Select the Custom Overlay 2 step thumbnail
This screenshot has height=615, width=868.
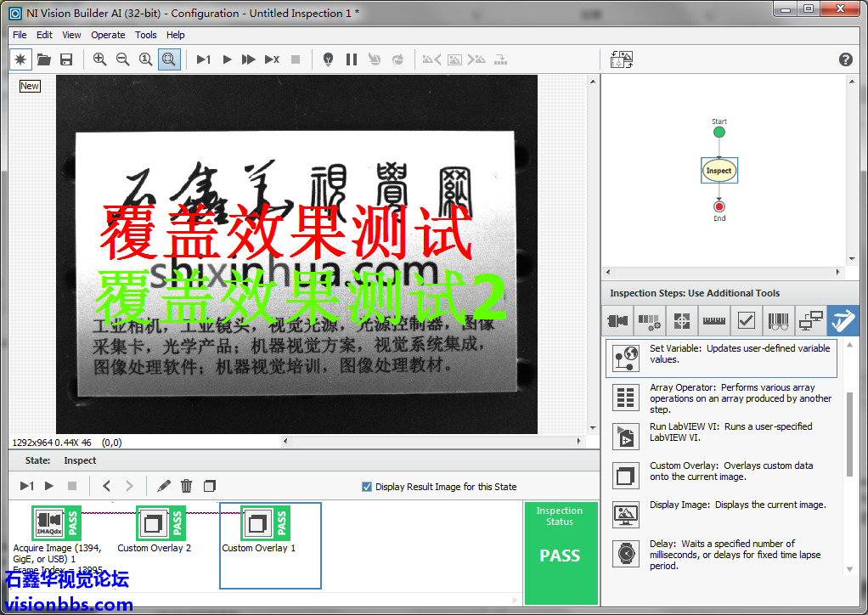click(160, 524)
